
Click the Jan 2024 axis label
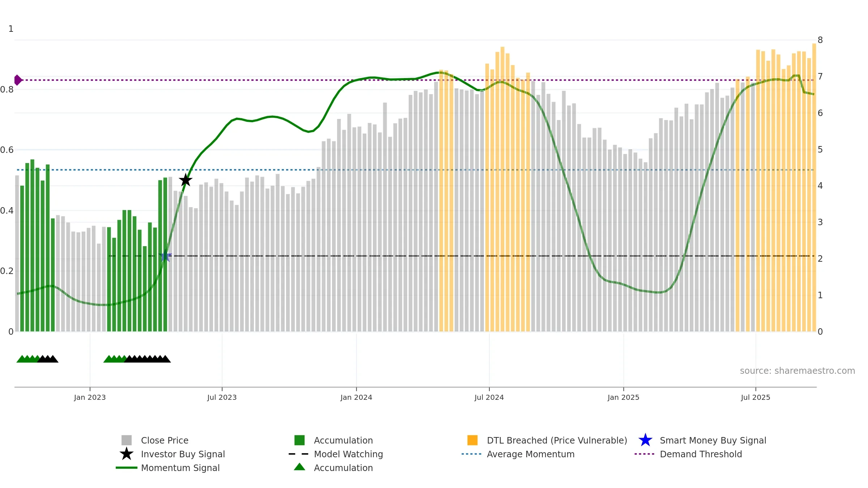point(356,398)
